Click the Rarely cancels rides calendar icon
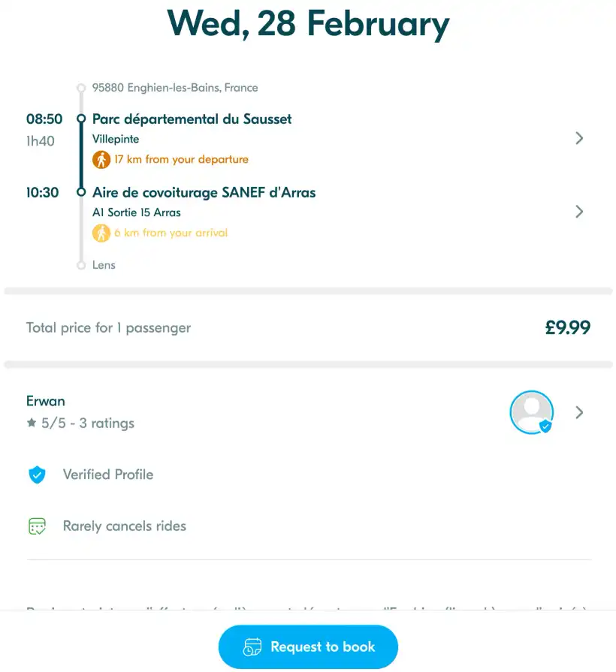 coord(37,526)
